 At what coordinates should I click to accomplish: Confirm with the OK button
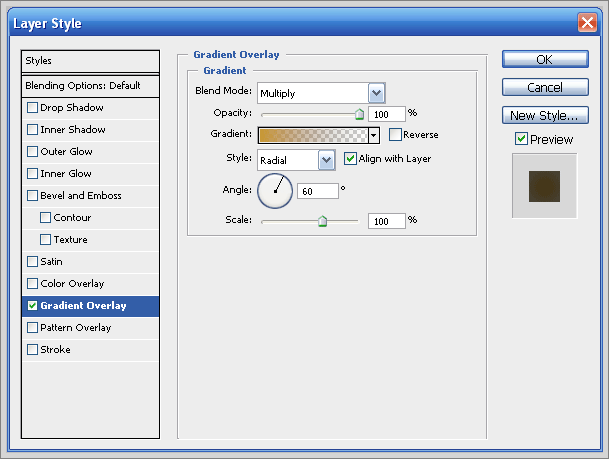pyautogui.click(x=545, y=59)
